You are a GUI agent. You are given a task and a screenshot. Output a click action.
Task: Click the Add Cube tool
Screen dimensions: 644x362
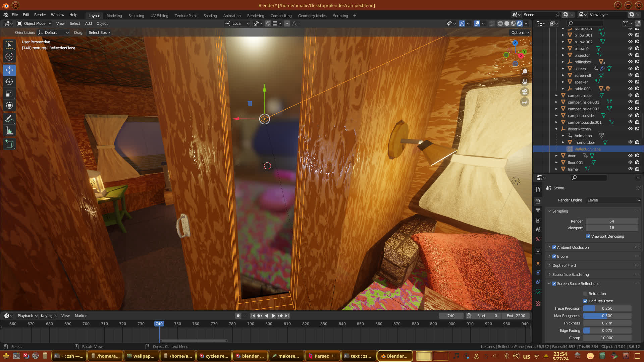click(x=9, y=144)
